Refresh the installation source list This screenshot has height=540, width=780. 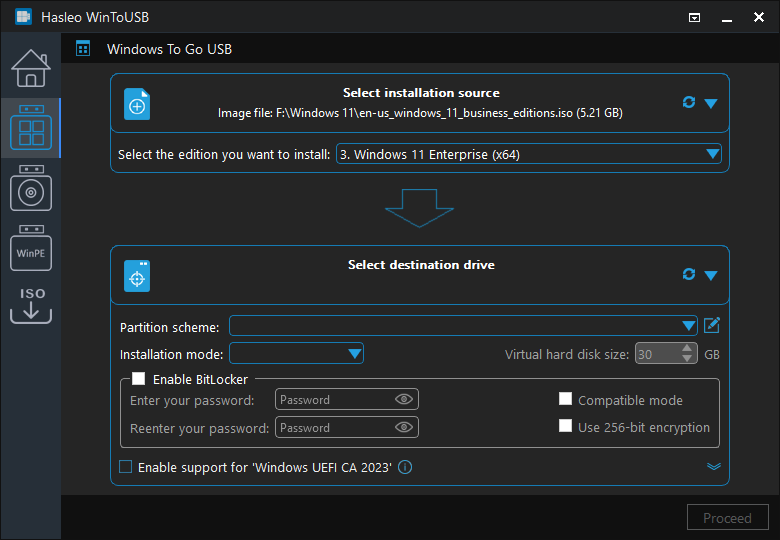(688, 102)
